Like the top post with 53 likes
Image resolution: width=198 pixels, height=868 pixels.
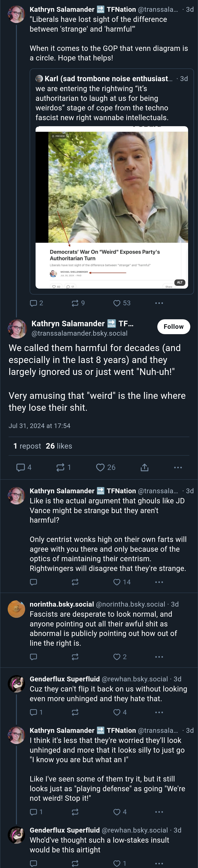coord(122,303)
